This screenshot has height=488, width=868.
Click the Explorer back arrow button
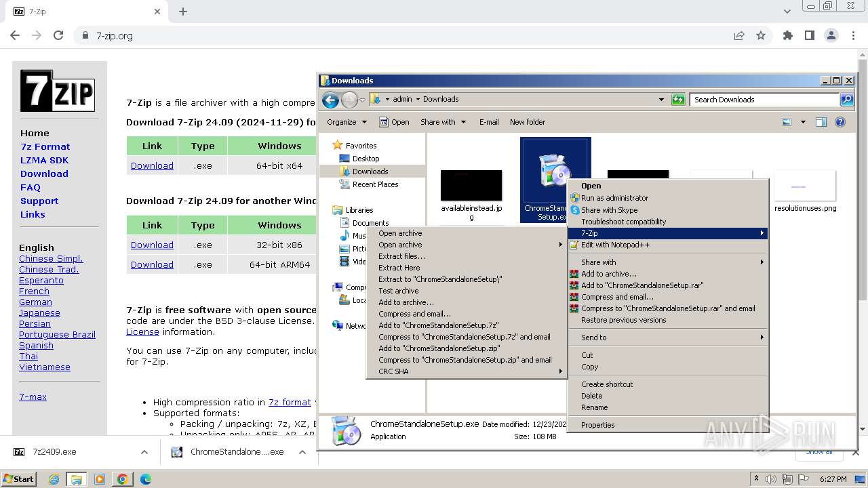coord(330,100)
